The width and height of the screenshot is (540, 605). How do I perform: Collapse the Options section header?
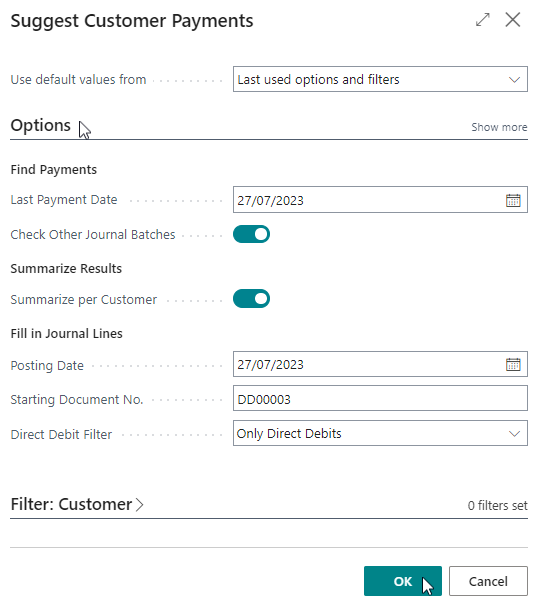point(40,125)
